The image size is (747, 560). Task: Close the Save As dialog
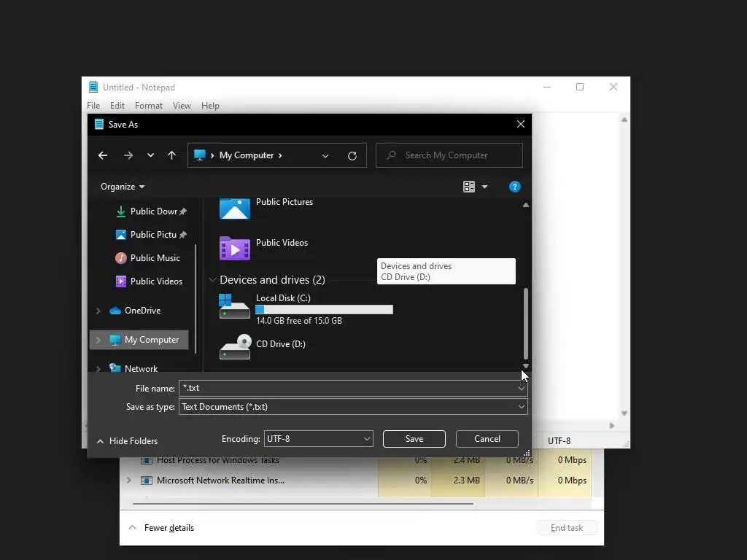coord(521,124)
